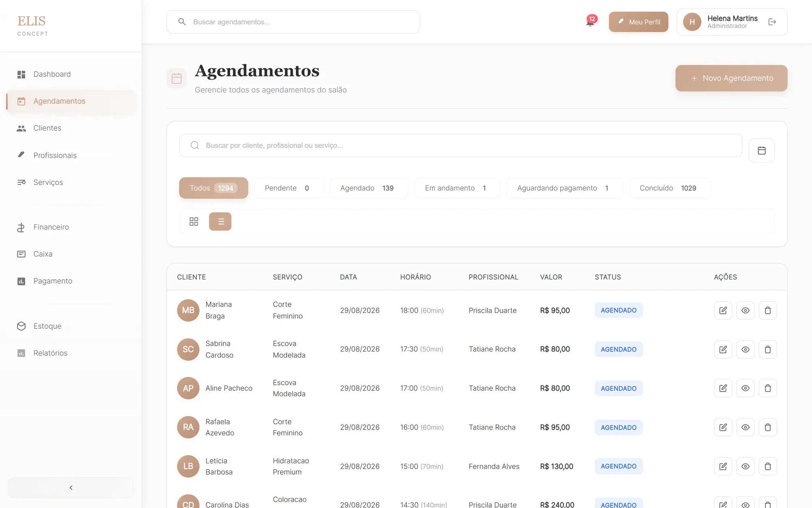
Task: Click the Novo Agendamento button
Action: (731, 78)
